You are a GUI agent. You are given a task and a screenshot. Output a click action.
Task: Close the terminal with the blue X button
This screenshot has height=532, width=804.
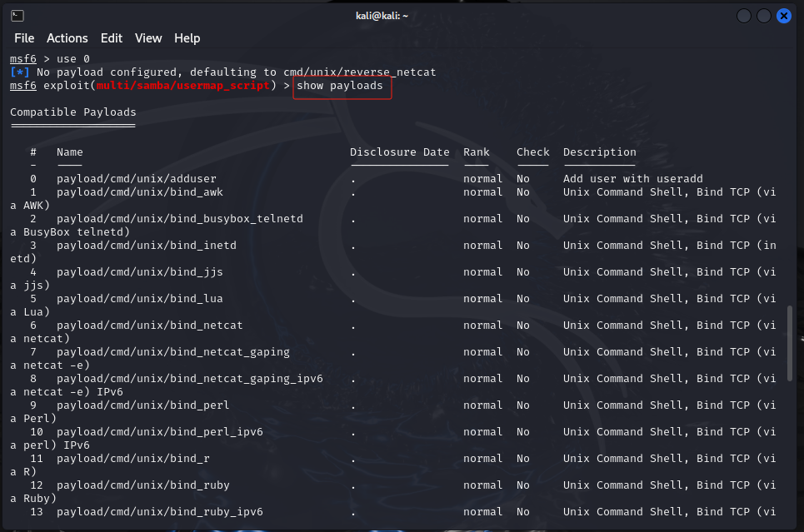[x=783, y=16]
